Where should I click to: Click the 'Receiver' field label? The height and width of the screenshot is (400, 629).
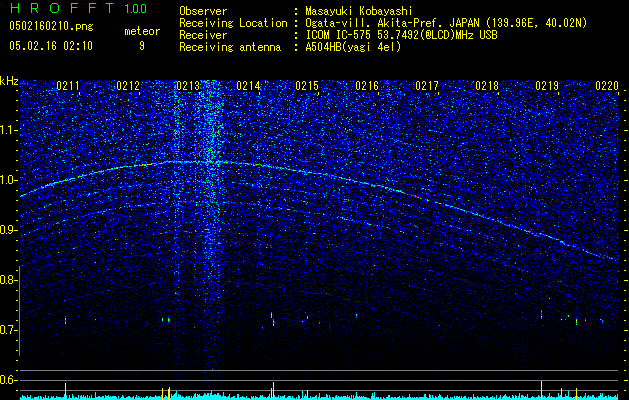[203, 35]
